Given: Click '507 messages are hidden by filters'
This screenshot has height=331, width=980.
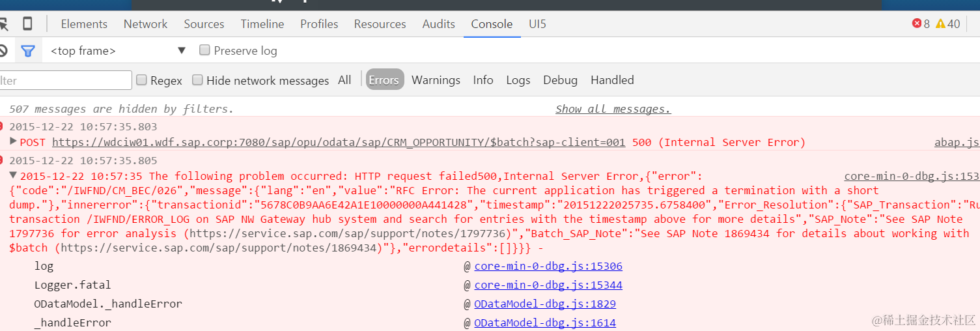Looking at the screenshot, I should point(121,109).
